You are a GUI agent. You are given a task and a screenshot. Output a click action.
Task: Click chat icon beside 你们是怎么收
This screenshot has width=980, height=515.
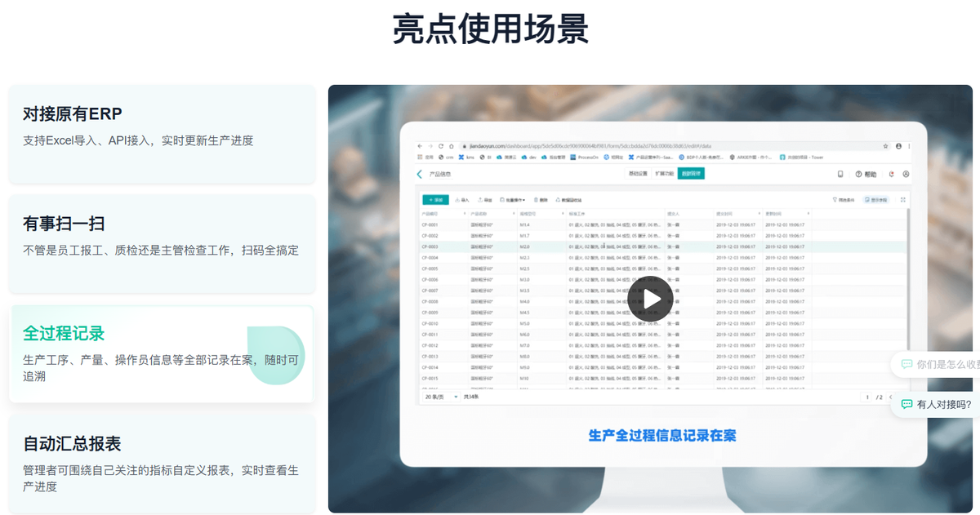click(x=906, y=364)
